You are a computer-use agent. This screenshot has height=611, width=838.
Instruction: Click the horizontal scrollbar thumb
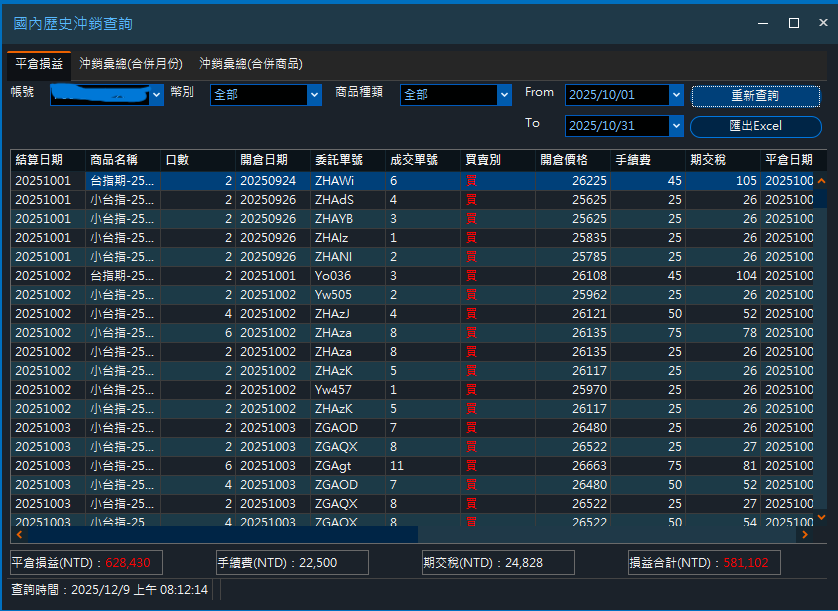[223, 535]
